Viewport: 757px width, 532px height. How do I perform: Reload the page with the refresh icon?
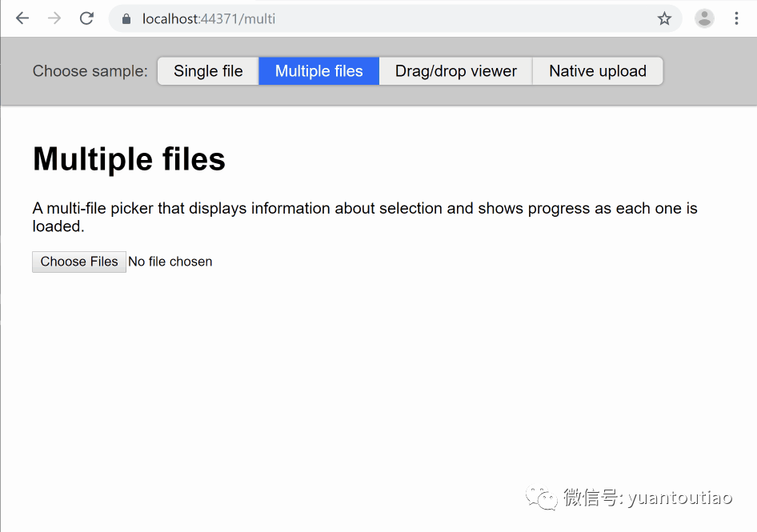pyautogui.click(x=86, y=18)
